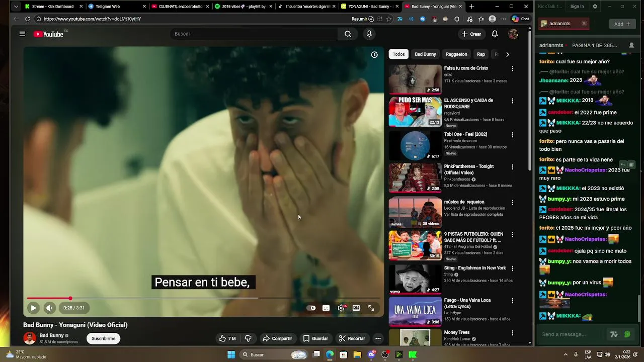
Task: Reload the page
Action: coord(27,19)
